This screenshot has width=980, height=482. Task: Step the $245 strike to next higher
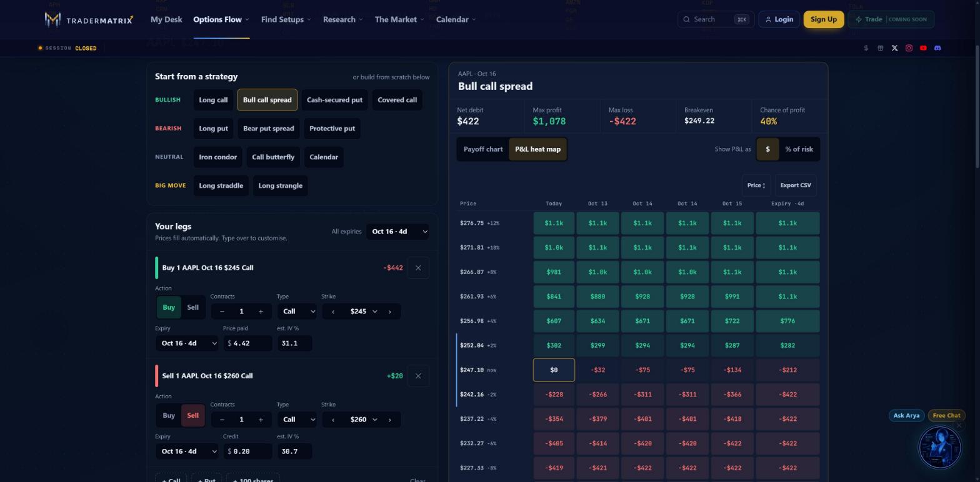click(390, 312)
